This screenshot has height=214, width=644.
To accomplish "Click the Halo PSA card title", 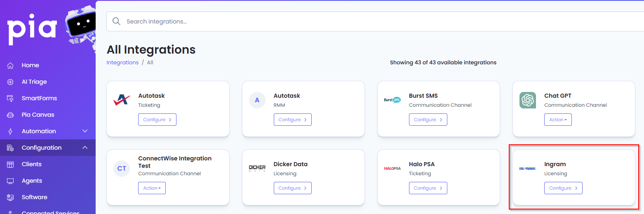I will 422,164.
